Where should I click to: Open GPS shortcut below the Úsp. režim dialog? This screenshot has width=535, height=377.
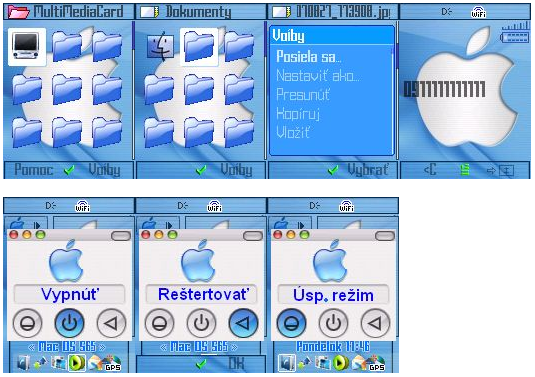click(x=377, y=364)
